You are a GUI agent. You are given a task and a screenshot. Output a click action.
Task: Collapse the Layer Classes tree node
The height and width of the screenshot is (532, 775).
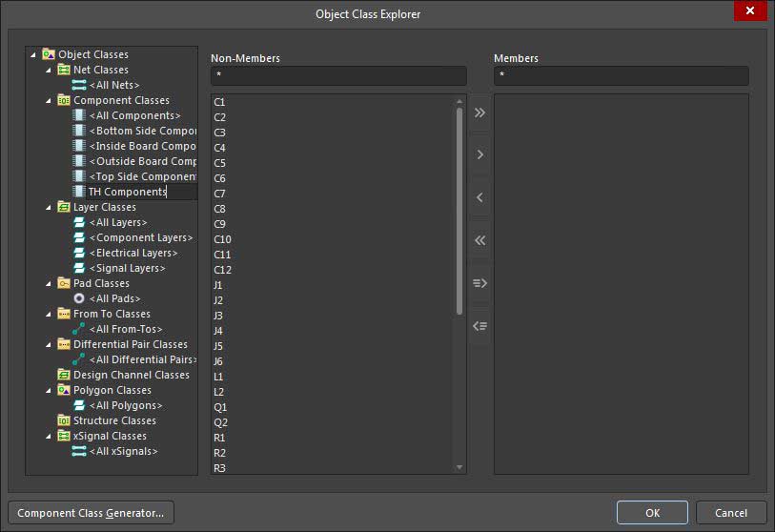pos(49,207)
